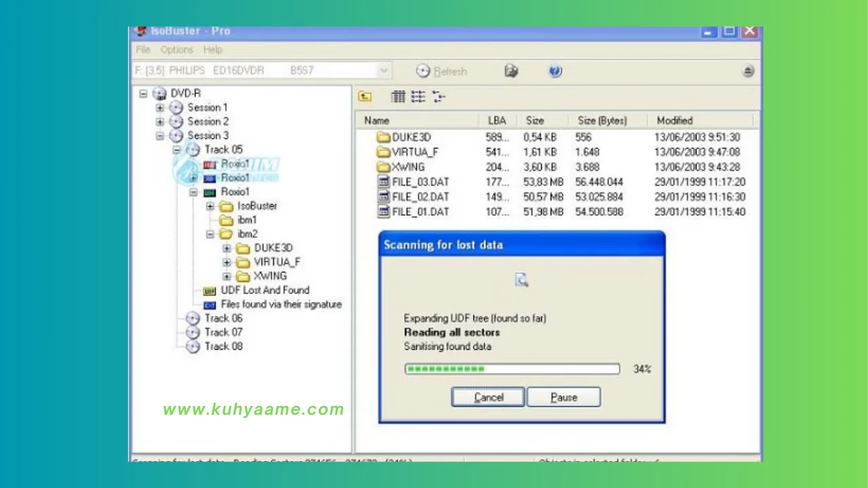Image resolution: width=868 pixels, height=488 pixels.
Task: Select the ibm2 folder label
Action: (248, 235)
